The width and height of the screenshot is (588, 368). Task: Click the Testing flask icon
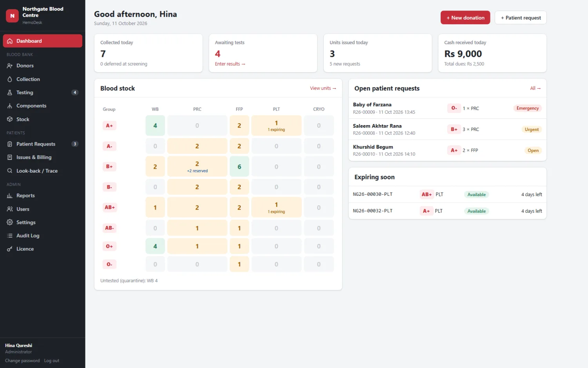[10, 93]
